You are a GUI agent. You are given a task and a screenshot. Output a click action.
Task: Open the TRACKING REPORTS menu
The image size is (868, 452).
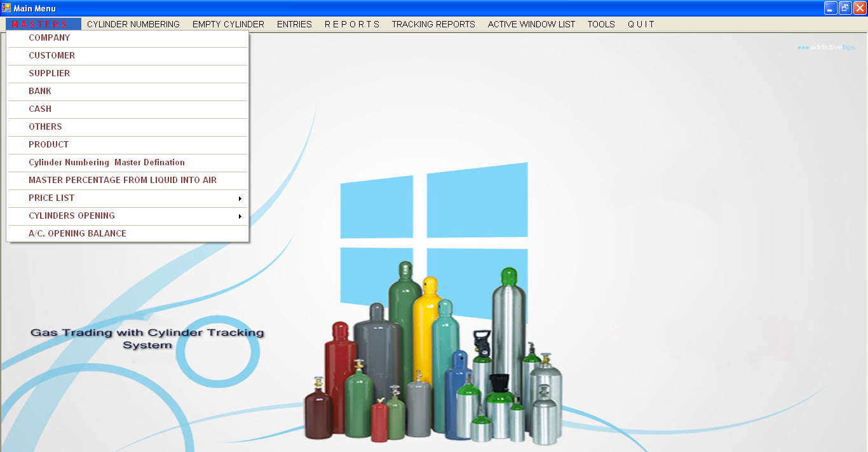433,24
